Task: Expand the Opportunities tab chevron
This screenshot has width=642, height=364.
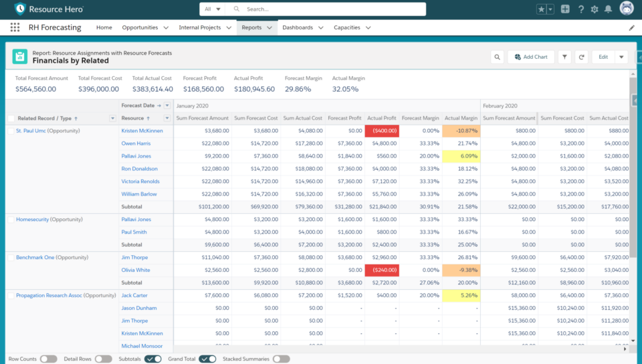Action: click(166, 28)
